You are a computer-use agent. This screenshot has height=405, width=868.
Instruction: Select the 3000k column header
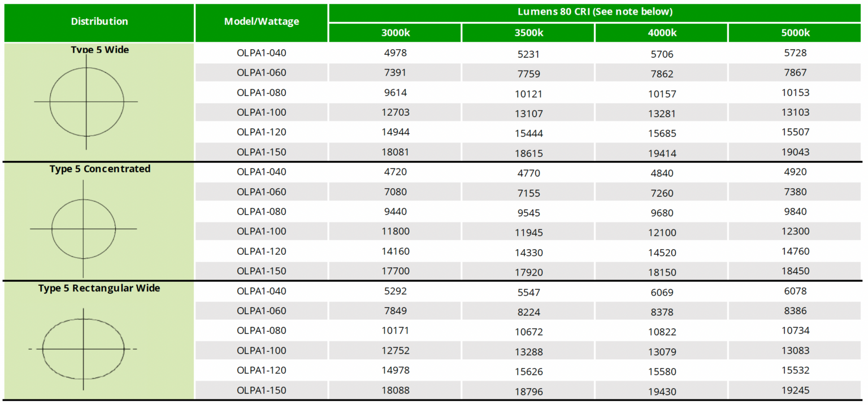(395, 33)
